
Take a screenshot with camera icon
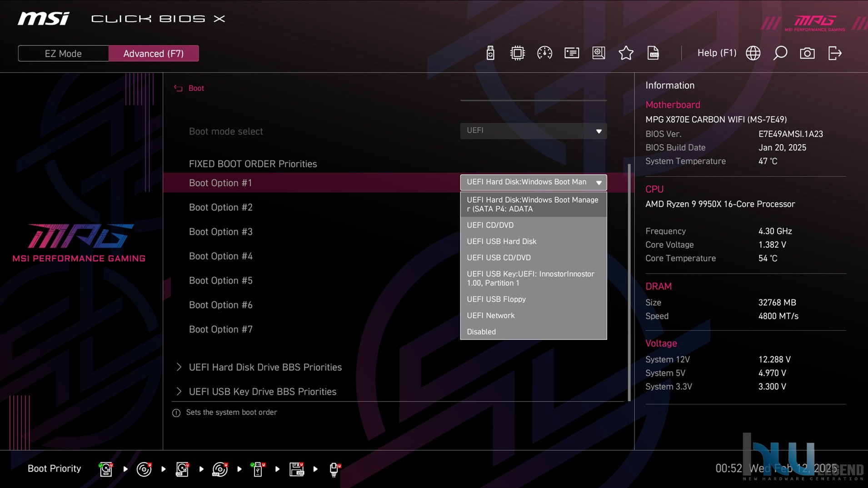807,53
